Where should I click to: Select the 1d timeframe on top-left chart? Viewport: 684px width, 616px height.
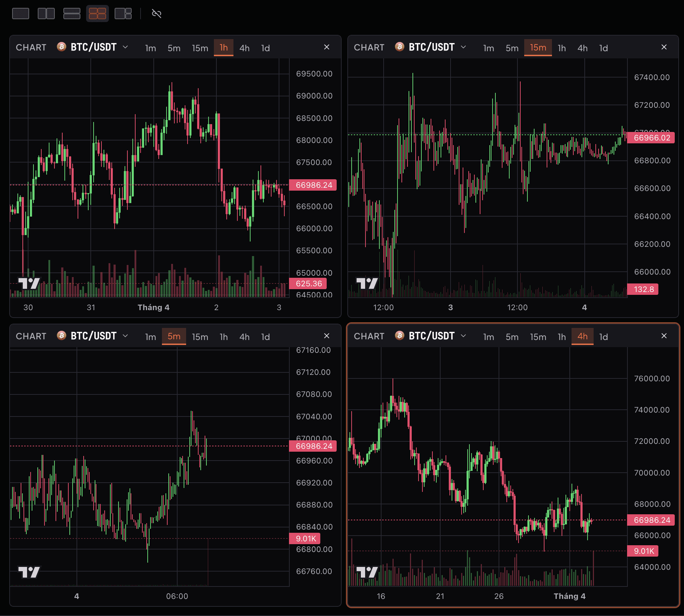[x=265, y=48]
